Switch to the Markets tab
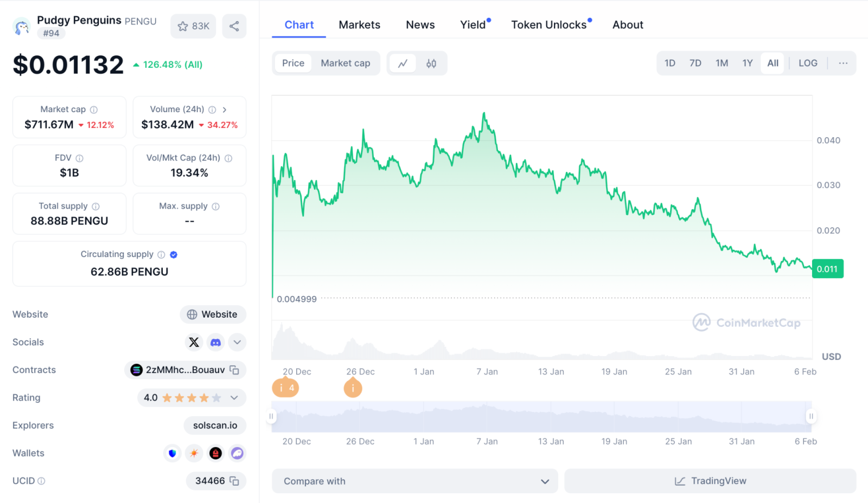 tap(359, 25)
